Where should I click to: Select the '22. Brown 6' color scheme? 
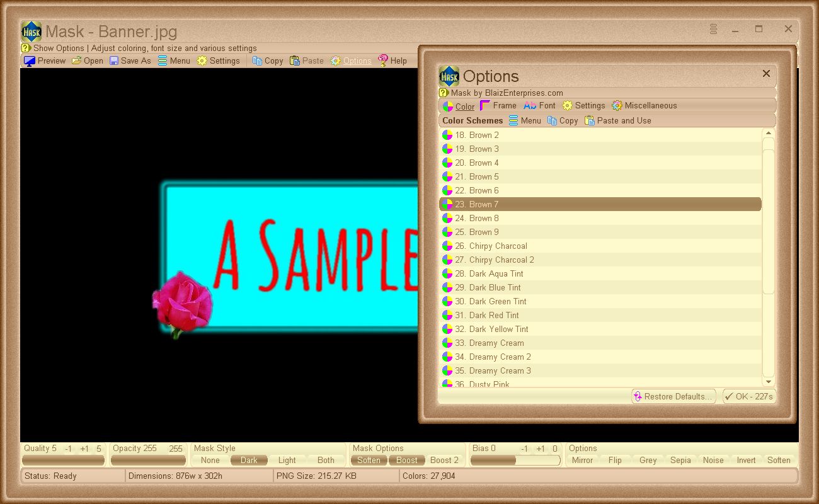click(x=600, y=190)
